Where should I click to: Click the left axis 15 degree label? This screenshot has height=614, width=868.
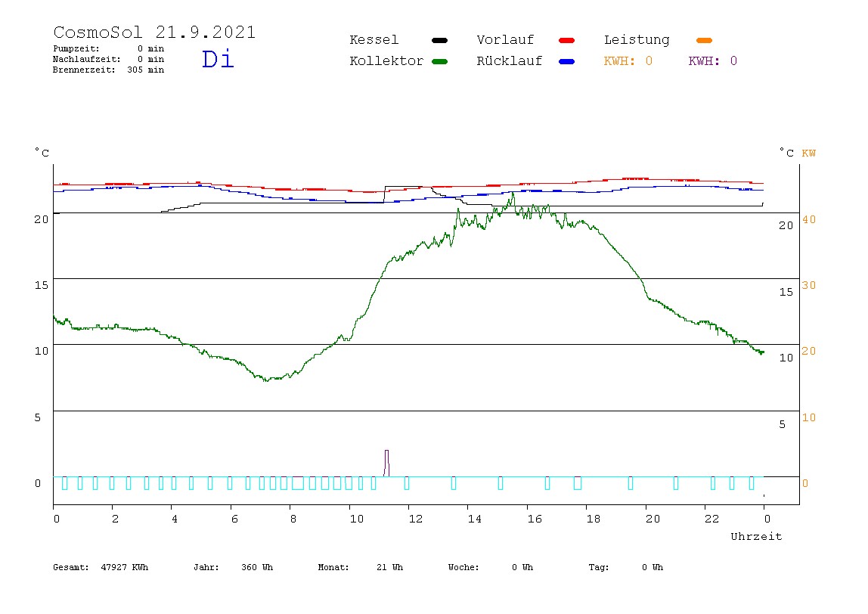(x=42, y=285)
